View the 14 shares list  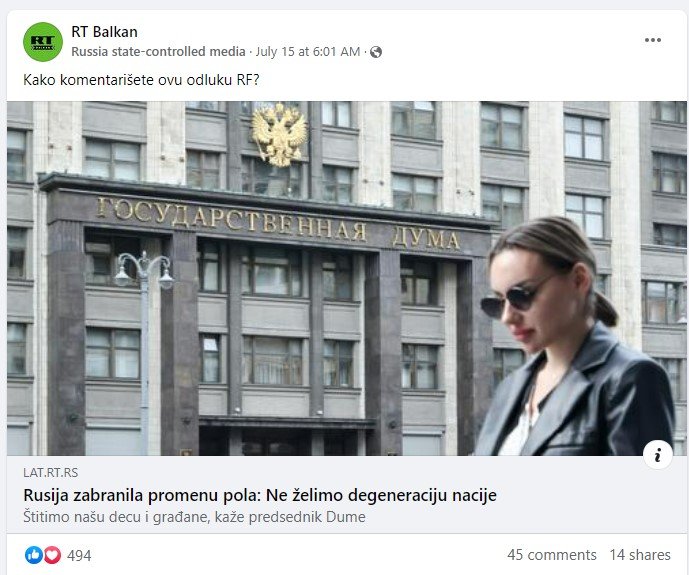pyautogui.click(x=640, y=555)
